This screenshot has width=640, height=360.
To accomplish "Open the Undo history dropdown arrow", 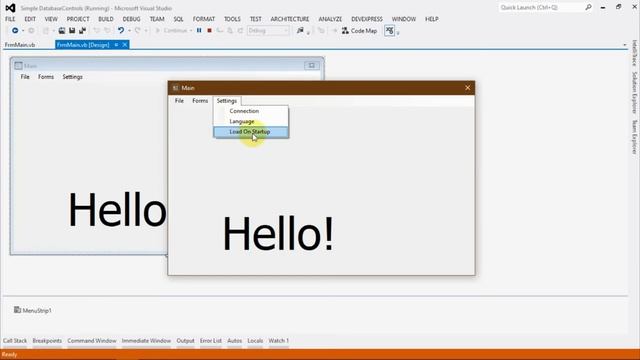I will pyautogui.click(x=129, y=31).
